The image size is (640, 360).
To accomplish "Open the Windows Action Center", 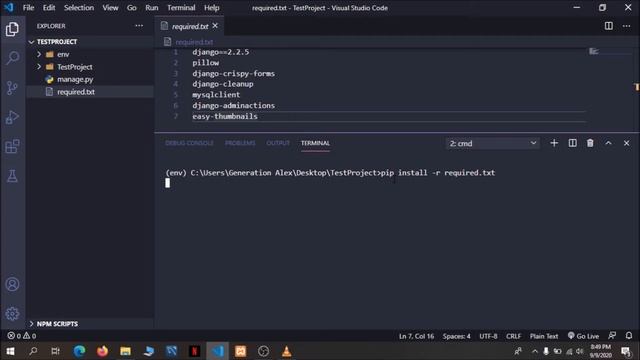I will (x=626, y=351).
